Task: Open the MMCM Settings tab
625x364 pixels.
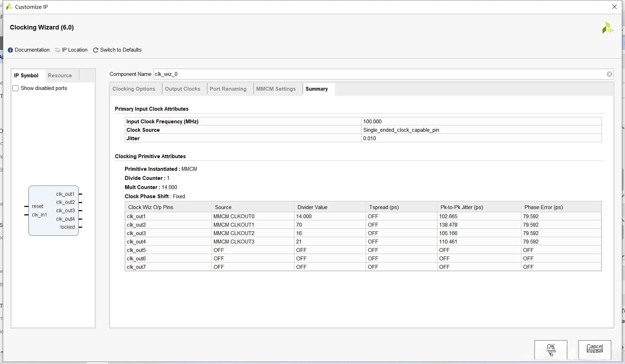Action: pyautogui.click(x=276, y=89)
